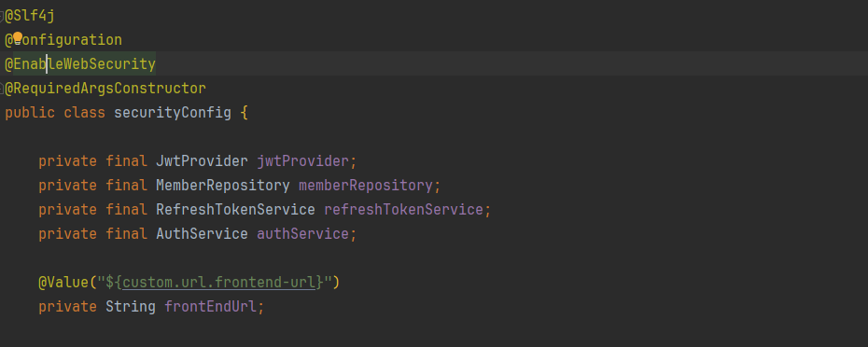868x347 pixels.
Task: Click the authService field variable
Action: 302,233
